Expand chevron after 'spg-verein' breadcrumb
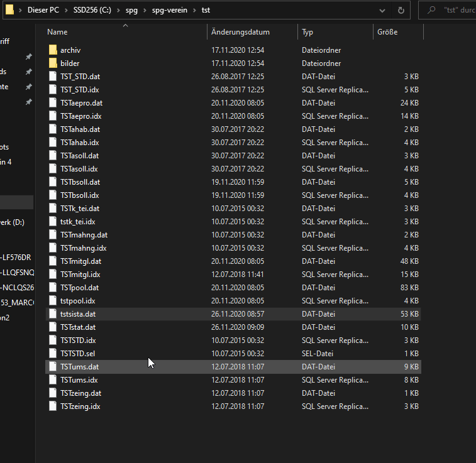Viewport: 476px width, 463px height. point(195,11)
